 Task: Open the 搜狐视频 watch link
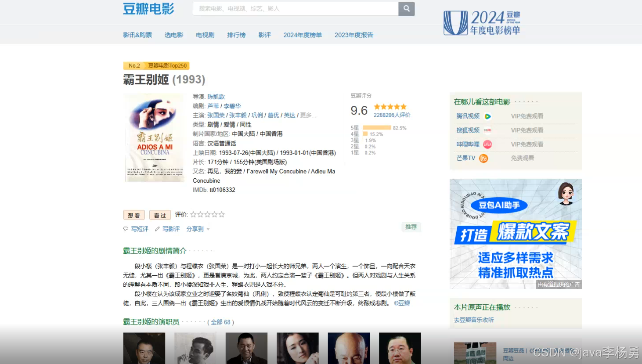coord(468,130)
